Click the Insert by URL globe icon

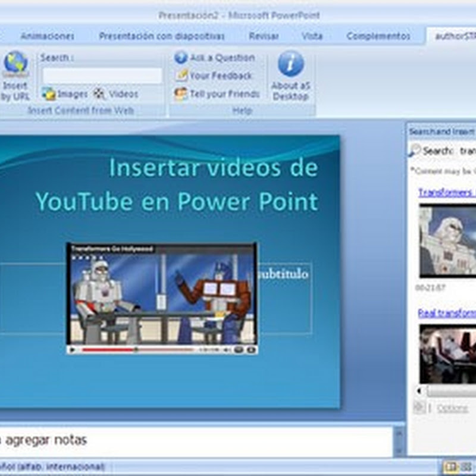tap(15, 64)
